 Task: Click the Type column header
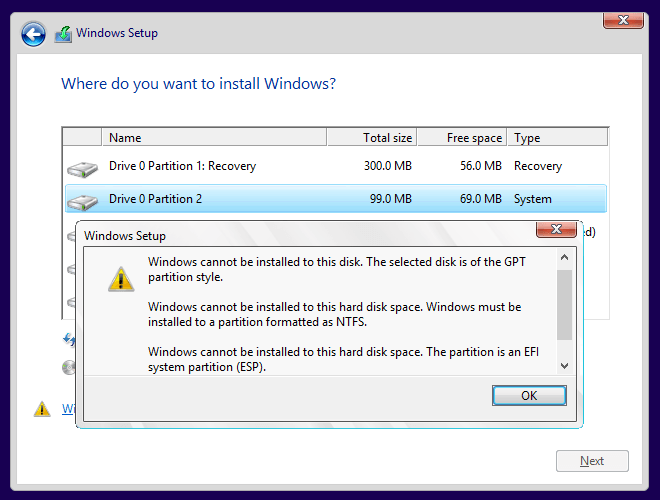click(555, 138)
